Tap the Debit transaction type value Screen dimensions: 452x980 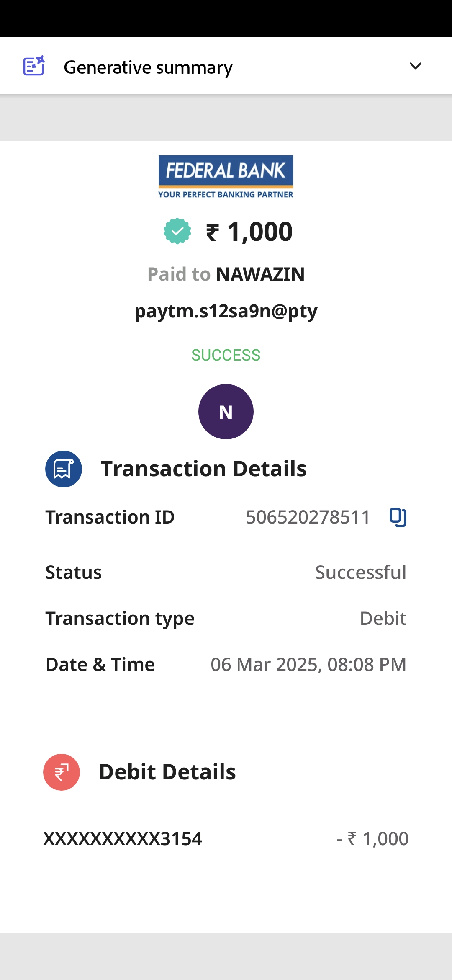tap(383, 619)
